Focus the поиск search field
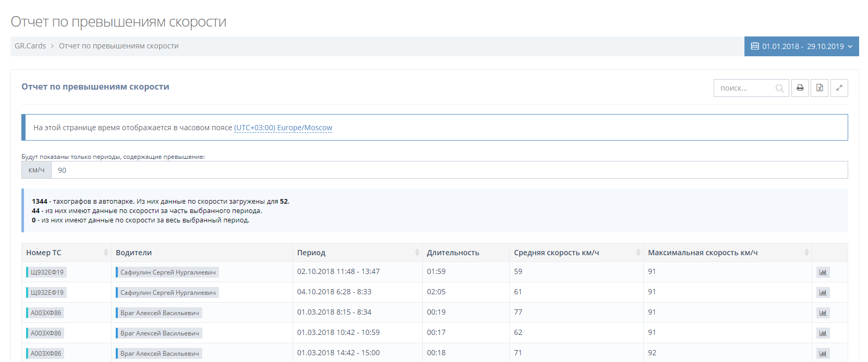Screen dimensions: 868x362 (x=744, y=89)
